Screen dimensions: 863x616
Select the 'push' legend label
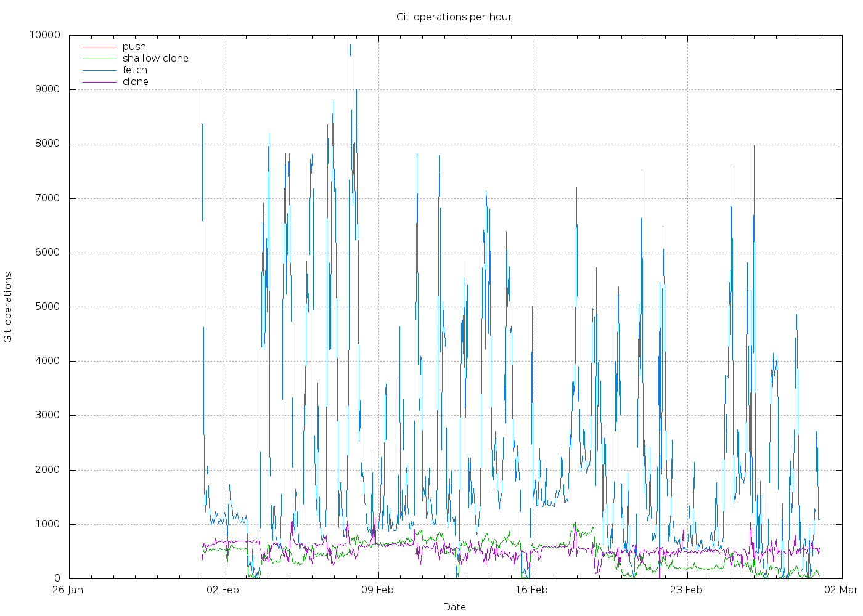tap(134, 47)
